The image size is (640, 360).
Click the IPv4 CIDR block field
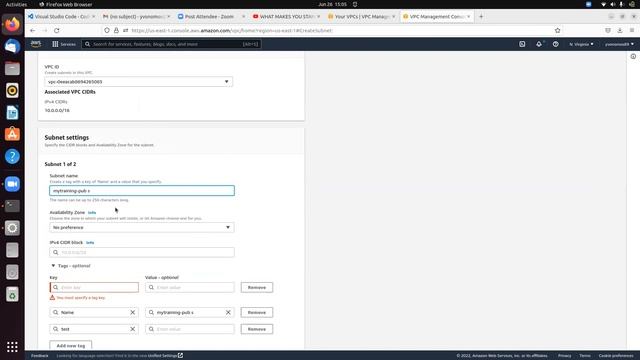click(142, 252)
